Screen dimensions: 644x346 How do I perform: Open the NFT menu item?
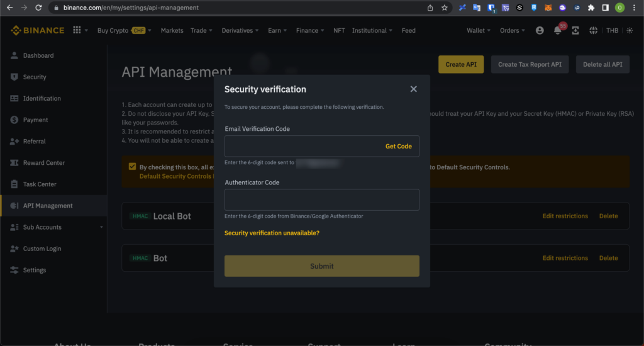pos(339,30)
